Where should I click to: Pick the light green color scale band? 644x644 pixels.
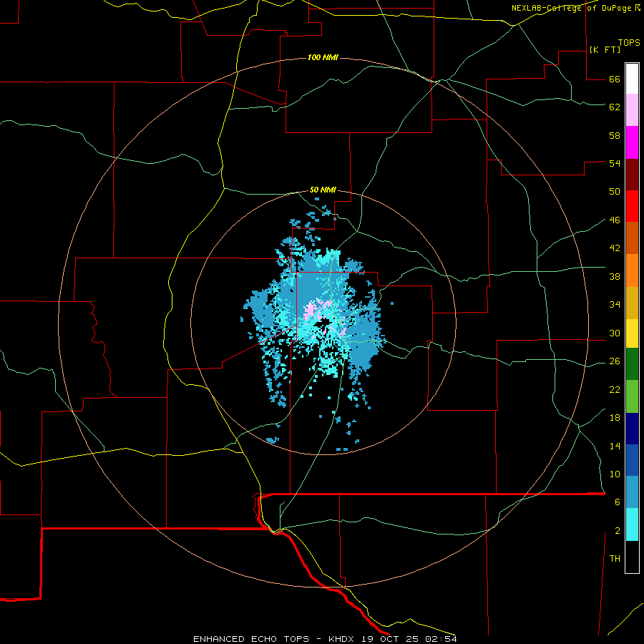632,396
